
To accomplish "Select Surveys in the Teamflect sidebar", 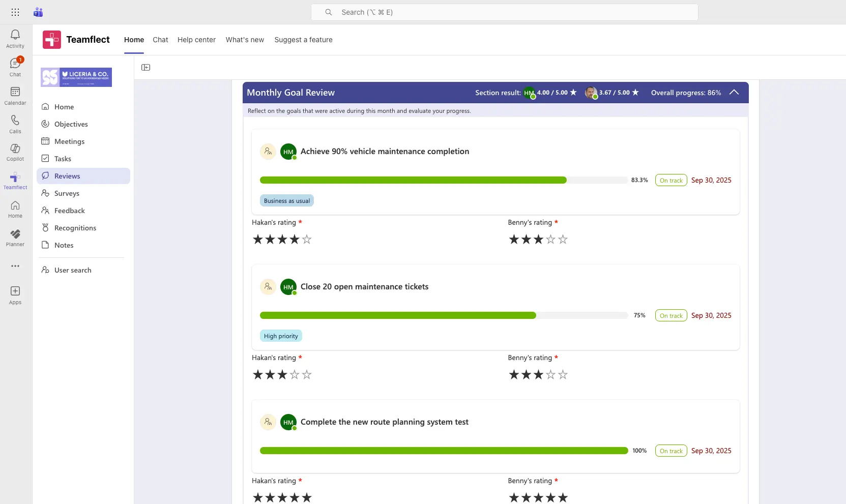I will (x=66, y=193).
